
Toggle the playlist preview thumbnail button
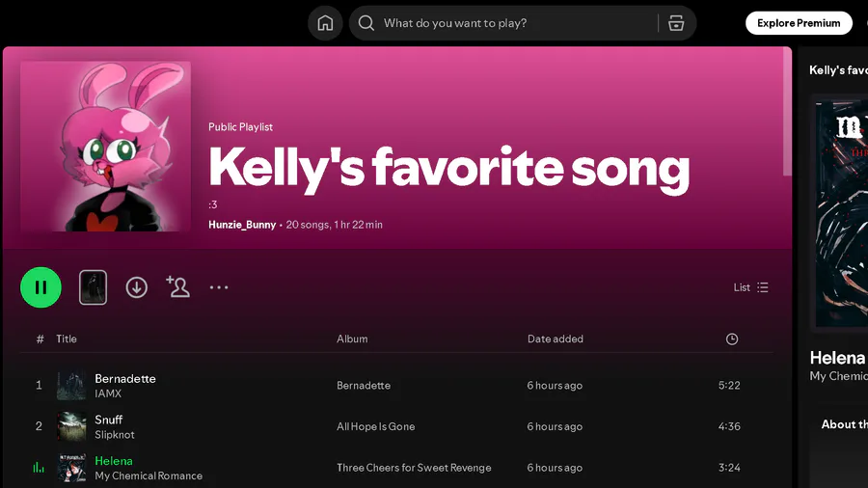click(x=93, y=287)
